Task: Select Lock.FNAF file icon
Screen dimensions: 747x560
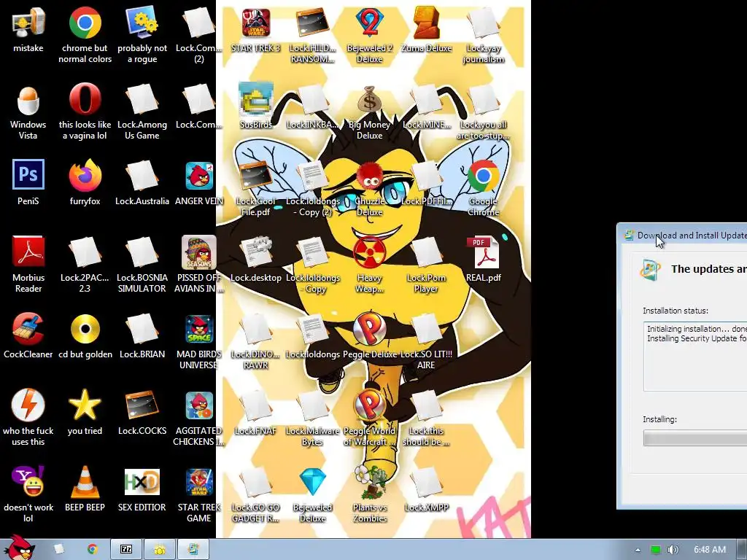Action: [256, 405]
